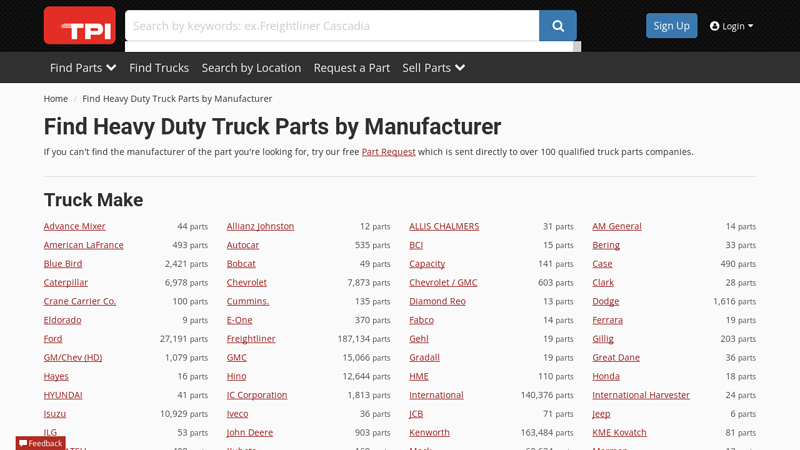
Task: Select the Ford make
Action: [53, 339]
